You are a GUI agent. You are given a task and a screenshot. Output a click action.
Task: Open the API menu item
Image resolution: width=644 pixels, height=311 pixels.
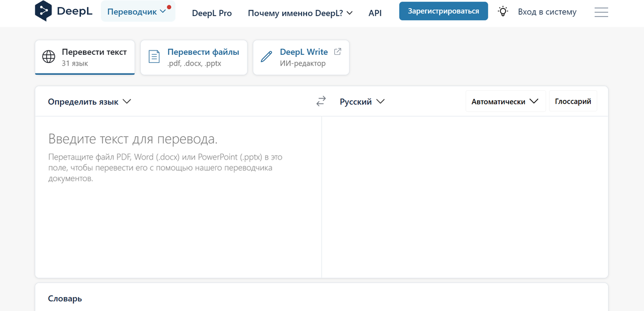(375, 12)
